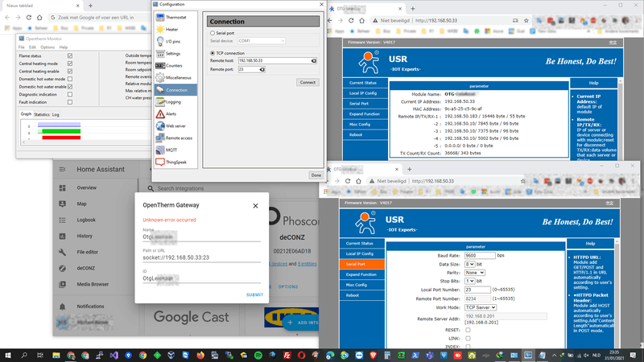
Task: Toggle Domestic hot water mode checkbox
Action: pos(70,79)
